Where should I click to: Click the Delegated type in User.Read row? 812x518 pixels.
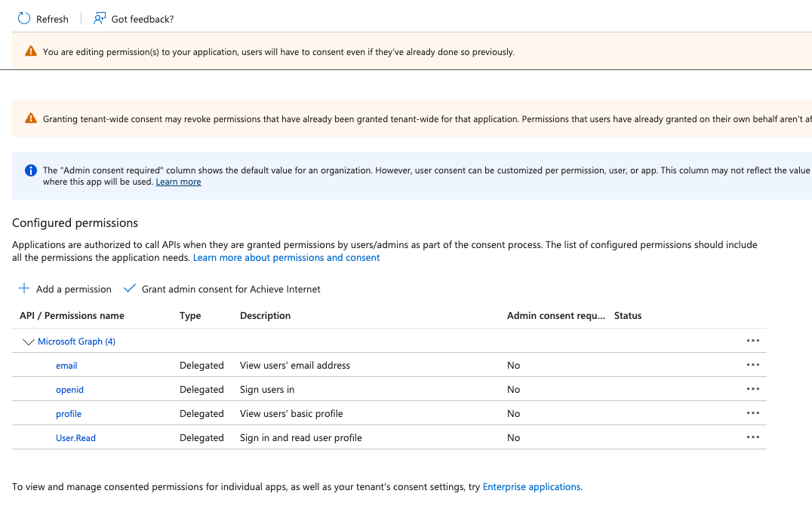click(201, 438)
